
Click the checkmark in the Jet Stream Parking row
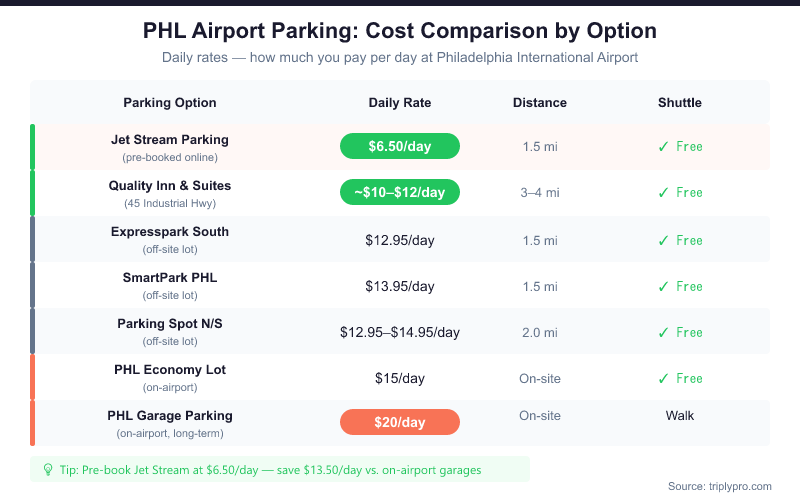[663, 146]
